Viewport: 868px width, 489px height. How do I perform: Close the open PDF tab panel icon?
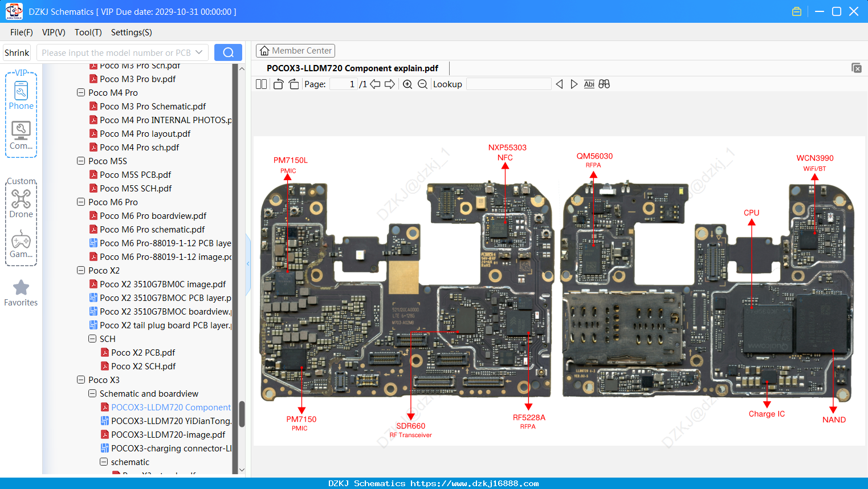pyautogui.click(x=856, y=68)
